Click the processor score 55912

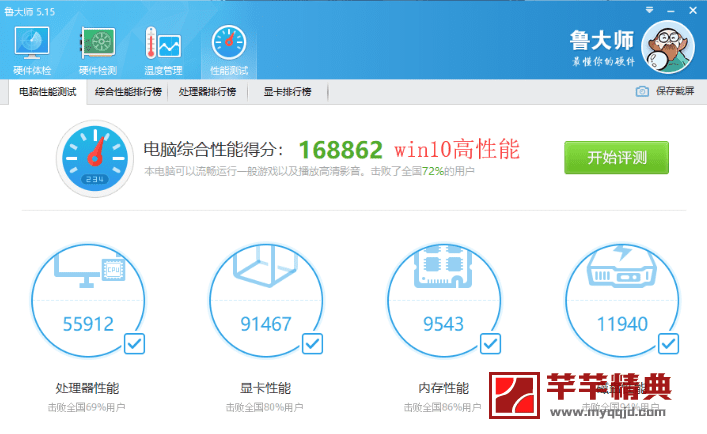(x=88, y=324)
